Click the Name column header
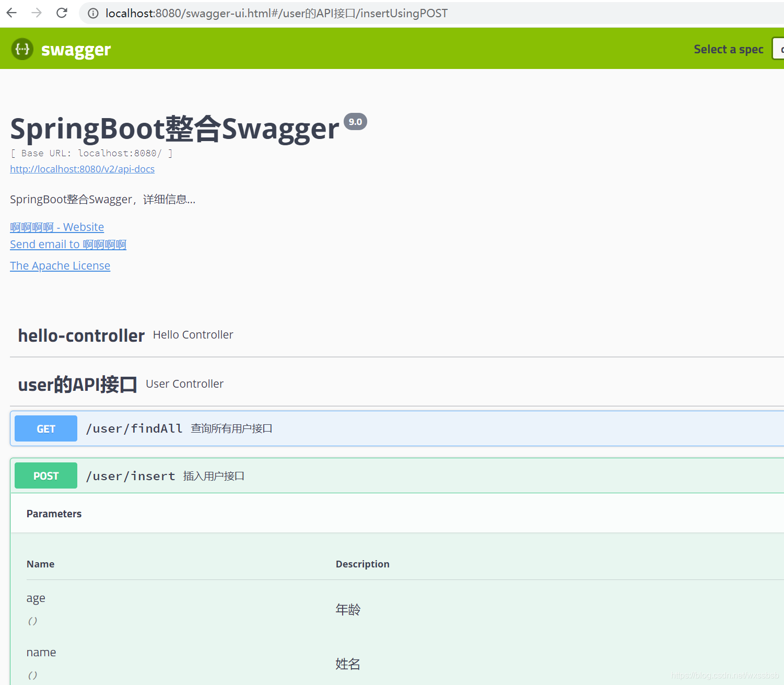Viewport: 784px width, 685px height. 40,564
